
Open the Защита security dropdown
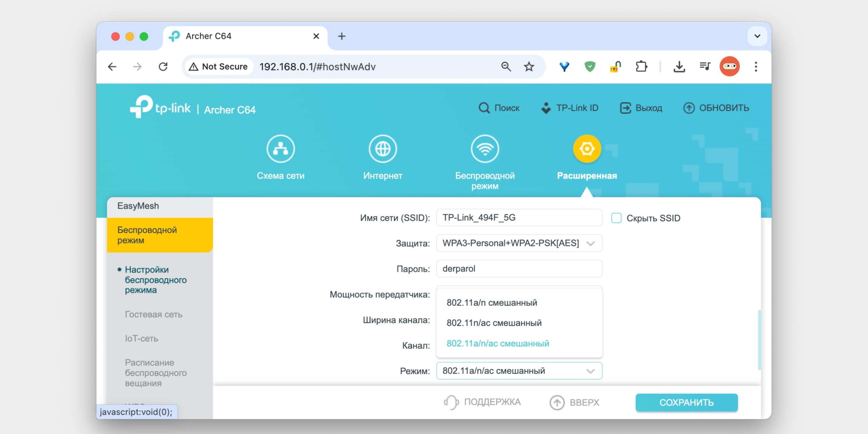click(x=519, y=243)
